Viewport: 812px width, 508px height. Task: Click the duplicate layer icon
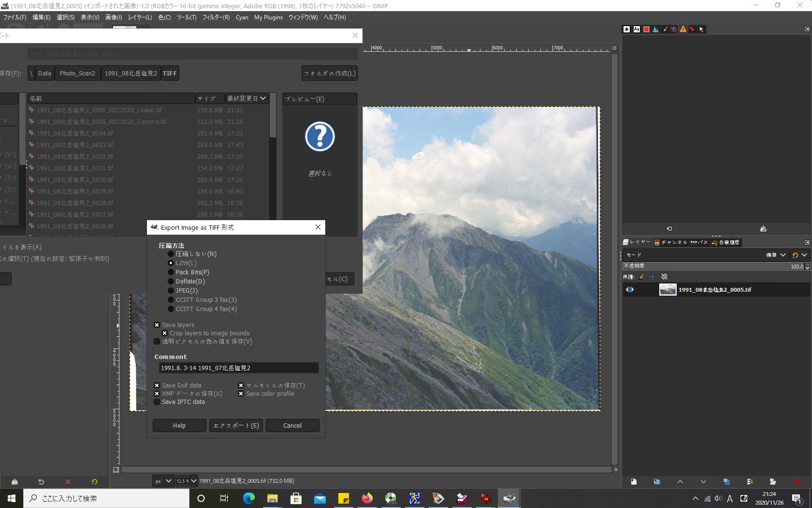726,481
